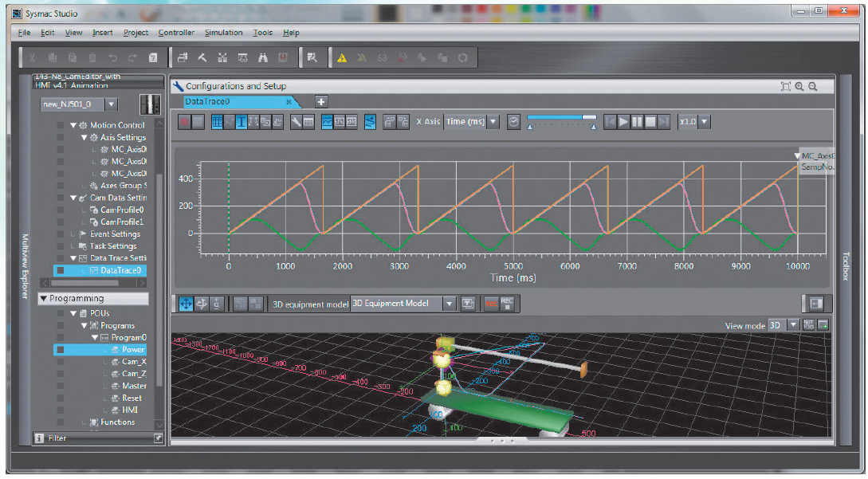Select the rotate view tool in 3D toolbar

click(202, 304)
